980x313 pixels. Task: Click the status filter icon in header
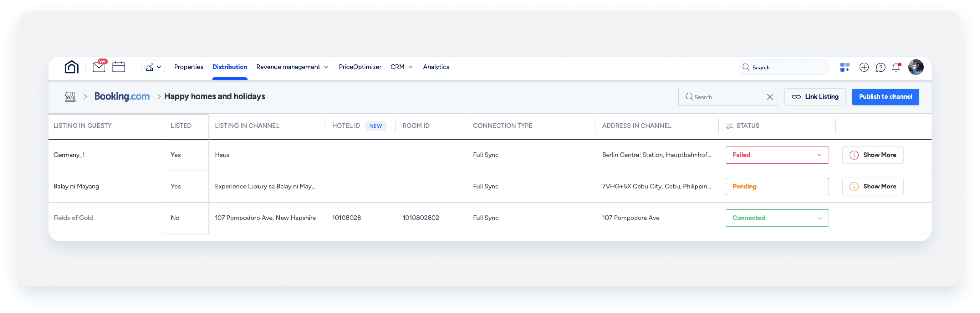pos(729,126)
